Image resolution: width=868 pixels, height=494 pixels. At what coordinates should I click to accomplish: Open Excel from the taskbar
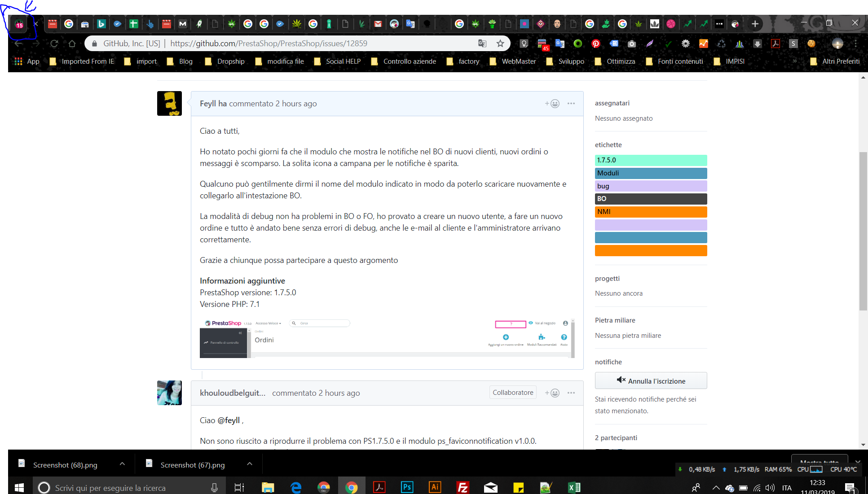(x=574, y=487)
